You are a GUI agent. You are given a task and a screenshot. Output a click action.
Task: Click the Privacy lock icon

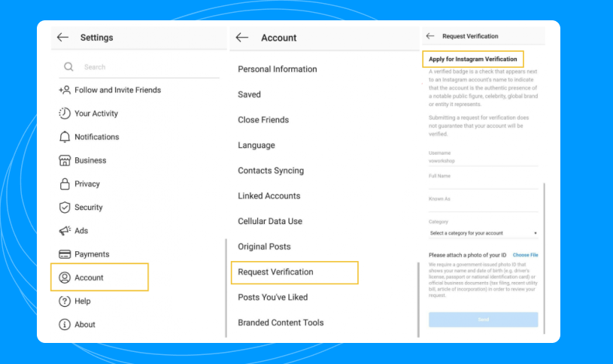pyautogui.click(x=65, y=184)
